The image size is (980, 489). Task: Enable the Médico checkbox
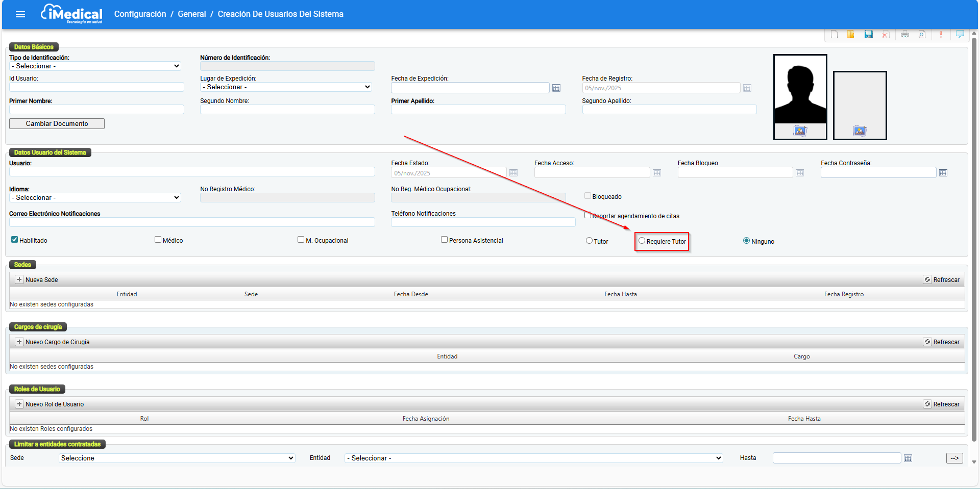pyautogui.click(x=158, y=240)
